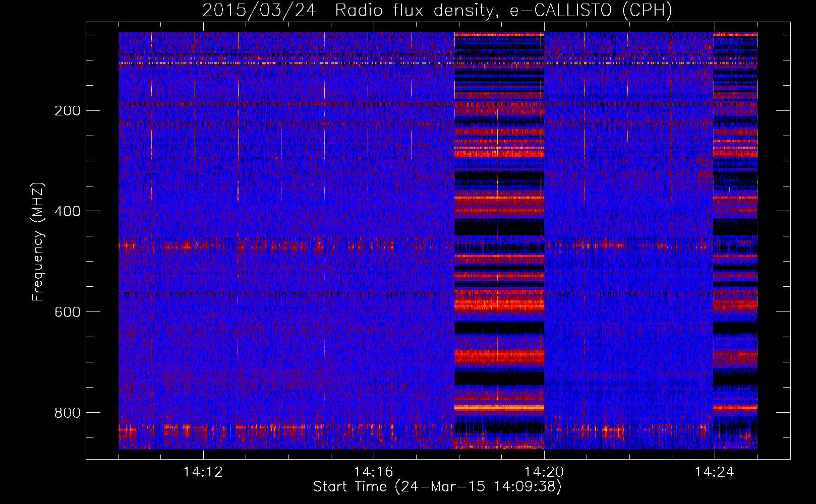Select the 14:12 time tick label
This screenshot has height=504, width=816.
[x=203, y=472]
